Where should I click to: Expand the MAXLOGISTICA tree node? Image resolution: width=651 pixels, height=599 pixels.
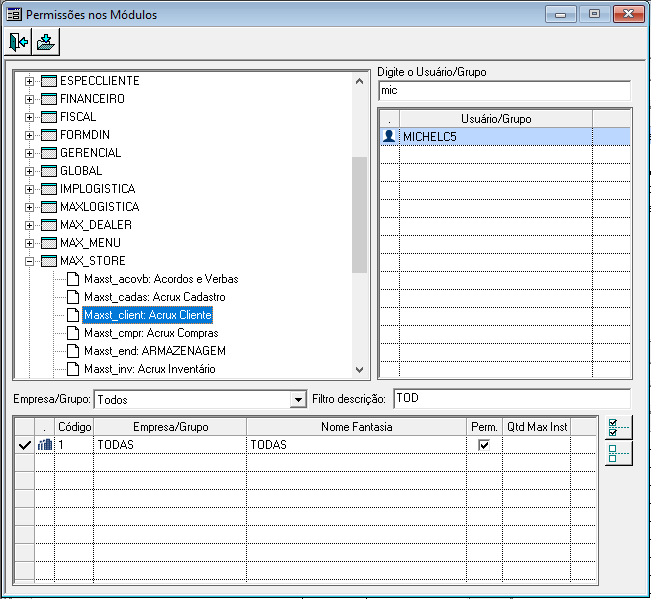pyautogui.click(x=29, y=207)
